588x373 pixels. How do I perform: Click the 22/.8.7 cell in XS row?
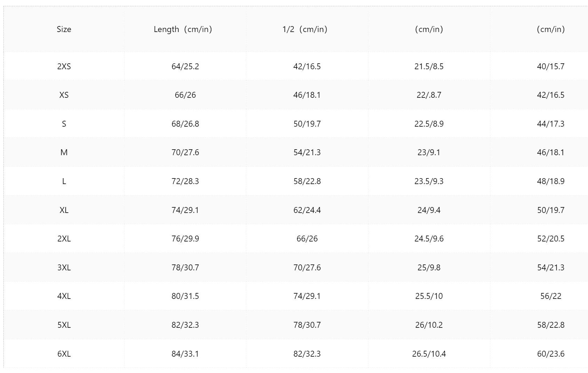pyautogui.click(x=429, y=95)
